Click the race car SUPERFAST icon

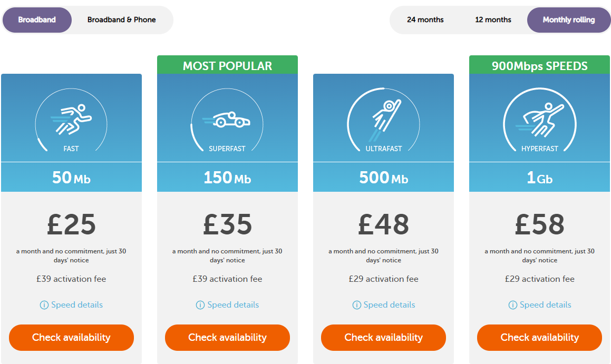[x=226, y=120]
